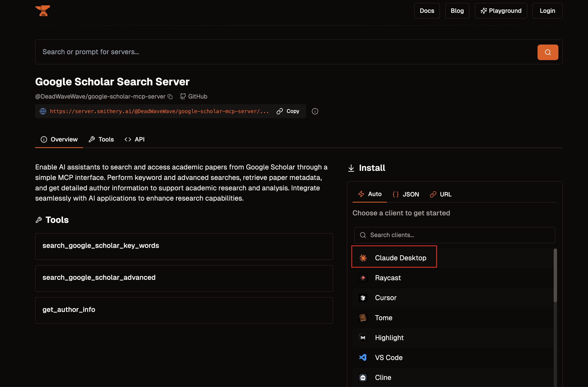Click the server.smithery.ai URL text

pos(159,111)
